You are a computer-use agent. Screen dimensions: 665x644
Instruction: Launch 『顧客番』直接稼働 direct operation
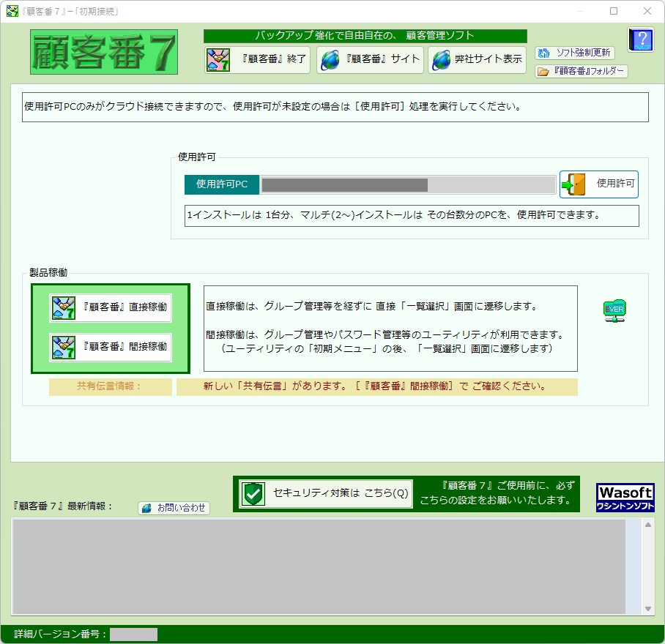click(x=111, y=308)
